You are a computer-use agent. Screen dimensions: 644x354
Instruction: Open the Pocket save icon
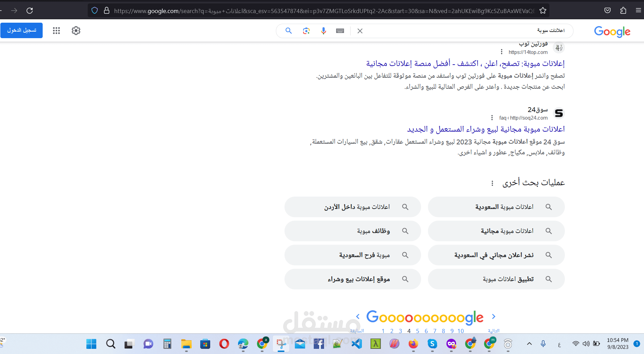[608, 11]
